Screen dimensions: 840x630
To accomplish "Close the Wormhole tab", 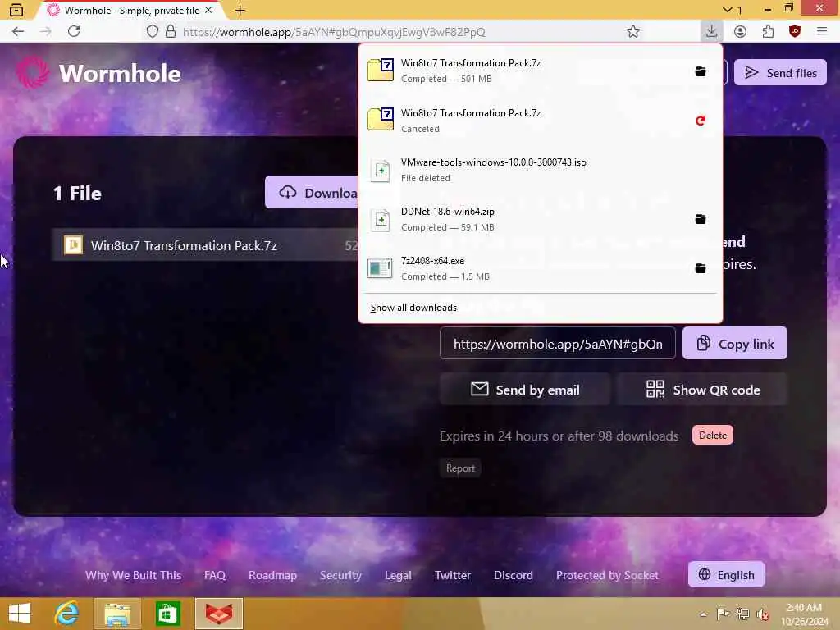I will (x=208, y=10).
